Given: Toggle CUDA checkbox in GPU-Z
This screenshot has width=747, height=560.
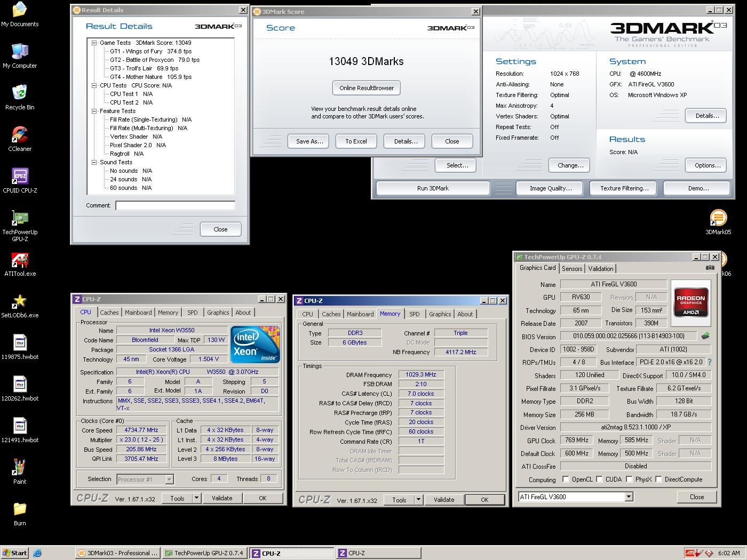Looking at the screenshot, I should click(x=599, y=479).
